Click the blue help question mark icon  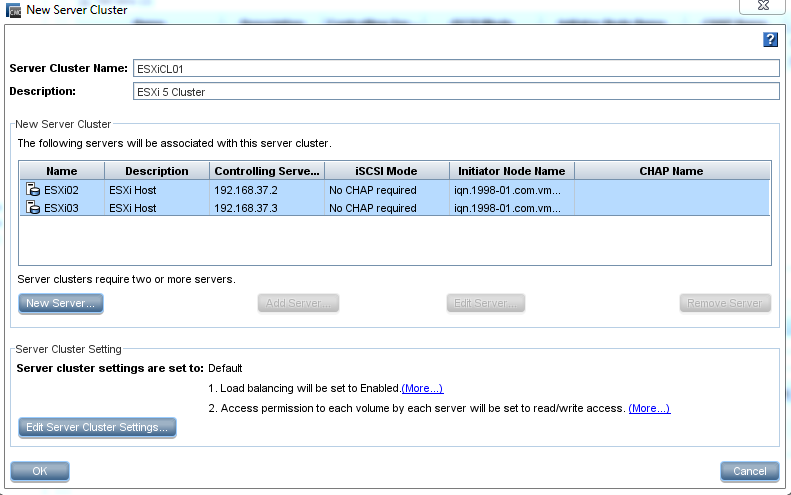click(770, 39)
